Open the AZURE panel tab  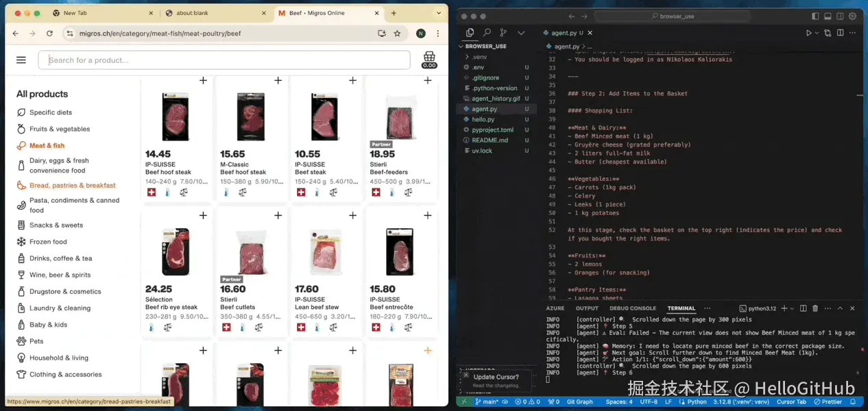(x=555, y=308)
